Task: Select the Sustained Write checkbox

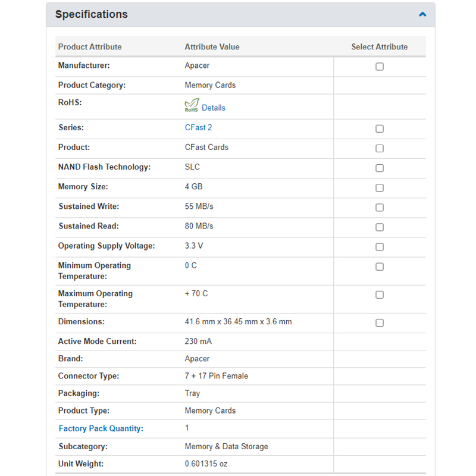Action: (x=380, y=208)
